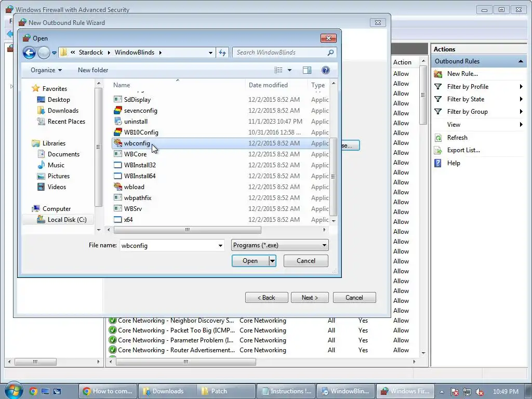Sort files by Date modified column header
This screenshot has height=399, width=532.
pos(276,85)
